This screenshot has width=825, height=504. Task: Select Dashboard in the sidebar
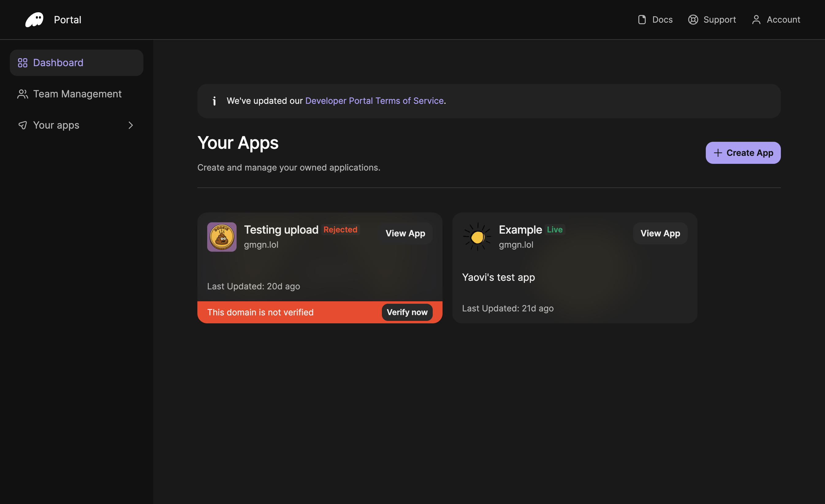[x=77, y=62]
